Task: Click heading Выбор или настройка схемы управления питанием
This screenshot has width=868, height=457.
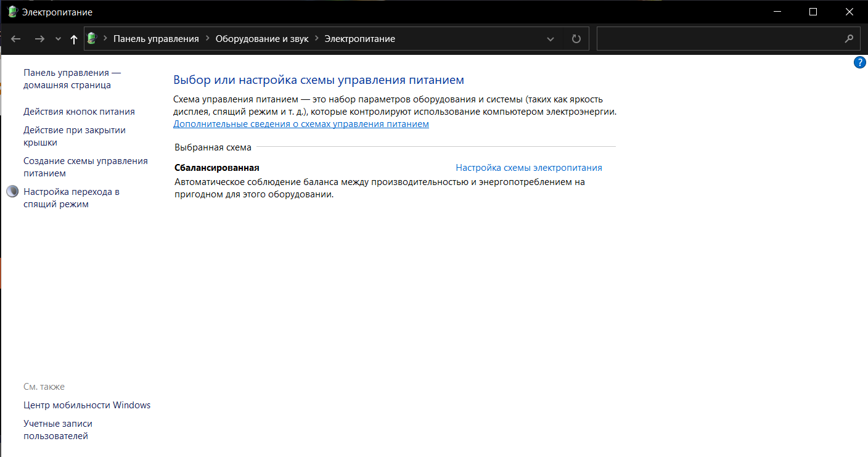Action: click(x=318, y=80)
